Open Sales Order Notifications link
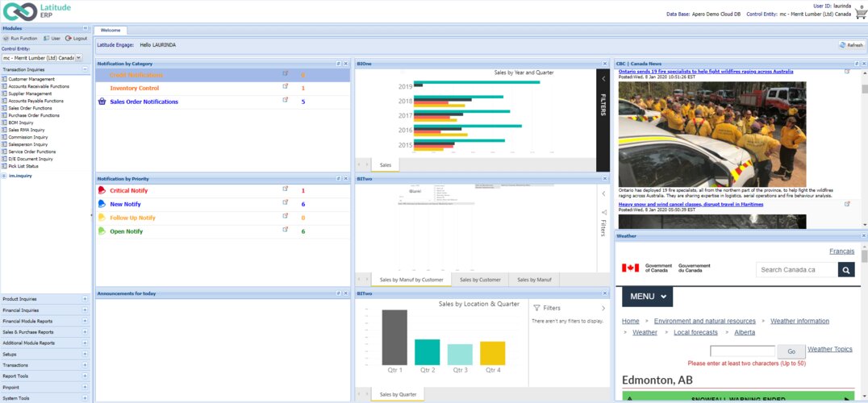The width and height of the screenshot is (868, 403). pyautogui.click(x=144, y=102)
